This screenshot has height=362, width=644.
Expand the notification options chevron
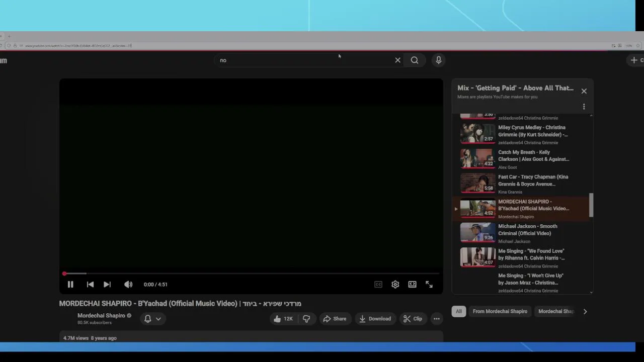(158, 319)
